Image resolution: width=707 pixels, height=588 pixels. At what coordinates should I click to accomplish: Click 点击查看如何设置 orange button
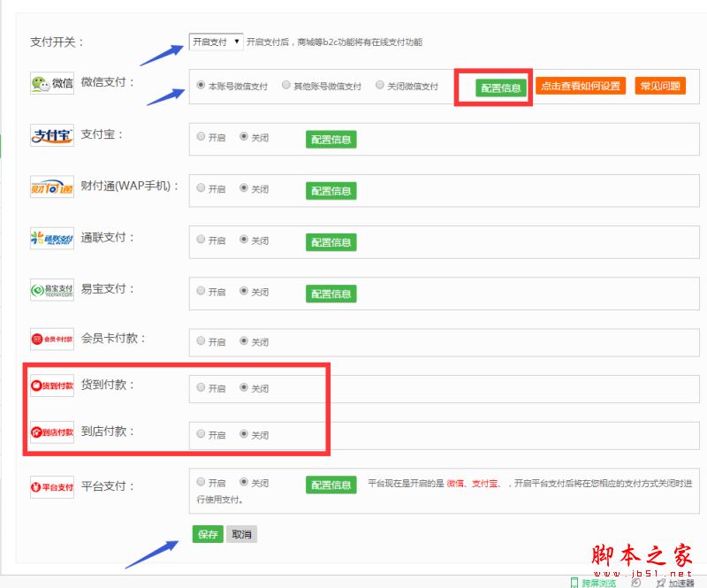point(581,86)
